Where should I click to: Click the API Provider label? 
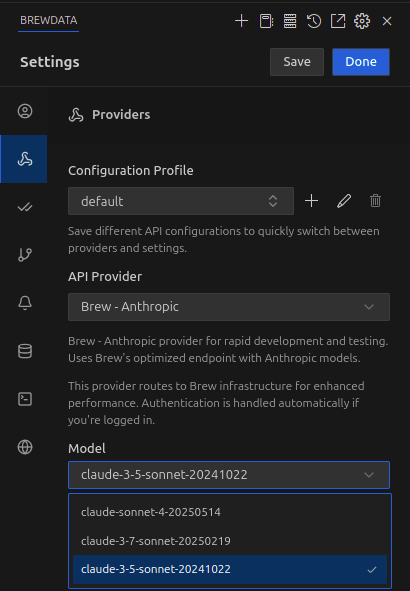tap(105, 277)
